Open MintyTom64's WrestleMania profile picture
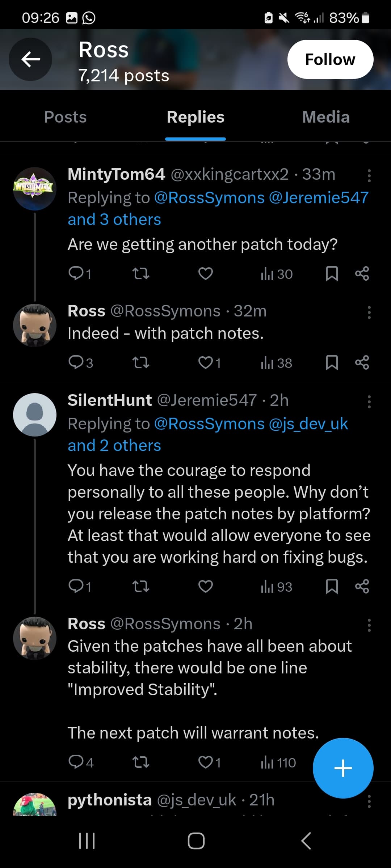The width and height of the screenshot is (391, 868). (x=35, y=189)
